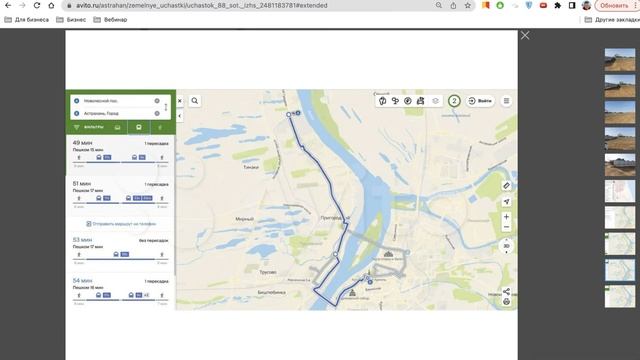
Task: Zoom out the map with minus
Action: (x=506, y=227)
